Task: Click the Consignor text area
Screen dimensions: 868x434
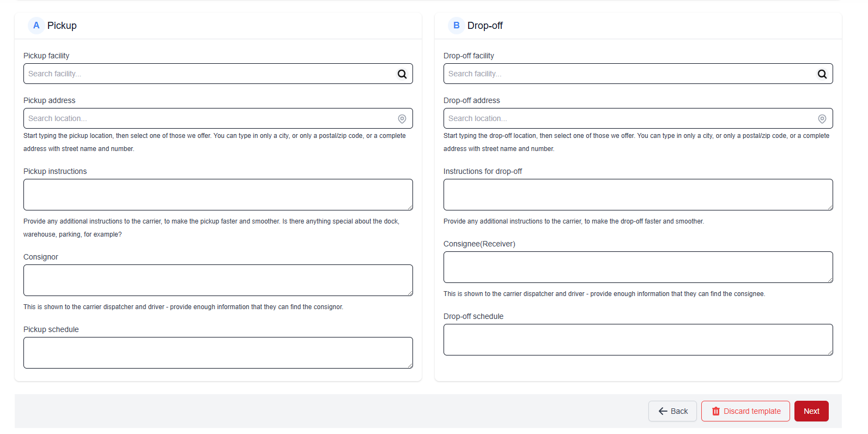Action: point(218,280)
